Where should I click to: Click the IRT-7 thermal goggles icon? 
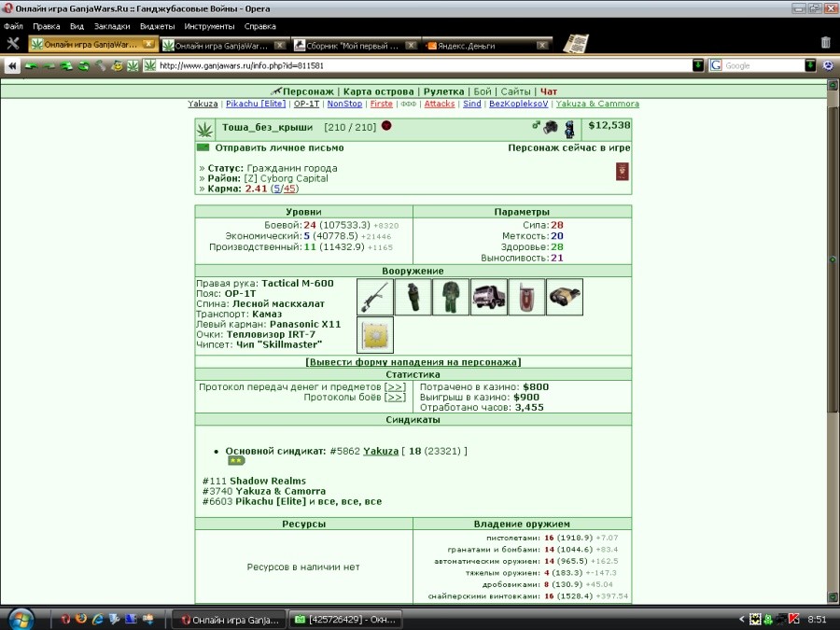pos(565,297)
